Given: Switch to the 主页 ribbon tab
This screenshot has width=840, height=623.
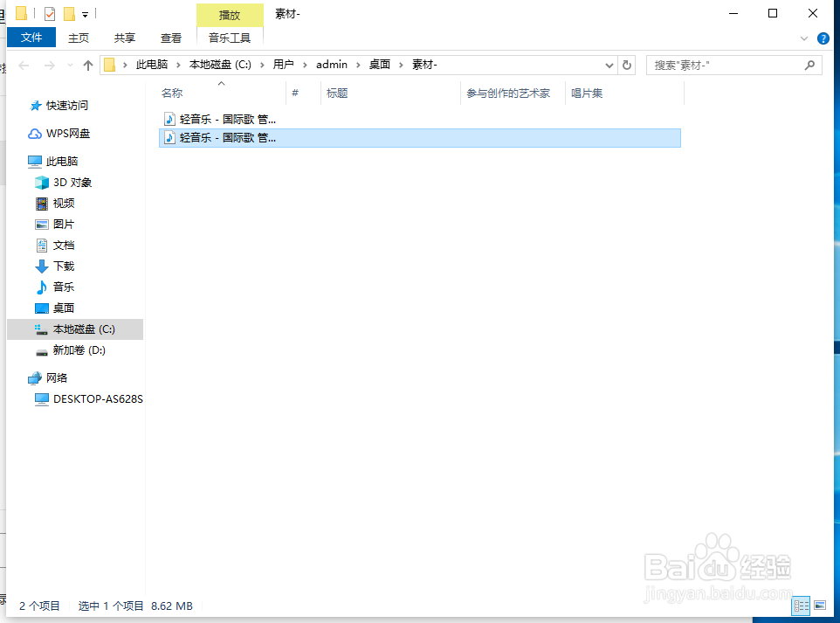Looking at the screenshot, I should 79,38.
